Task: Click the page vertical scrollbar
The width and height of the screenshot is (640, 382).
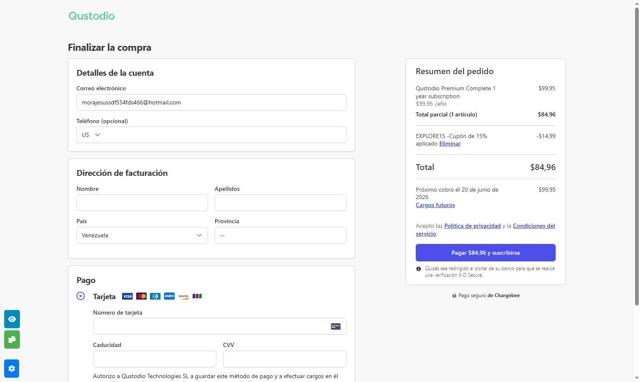Action: [636, 155]
